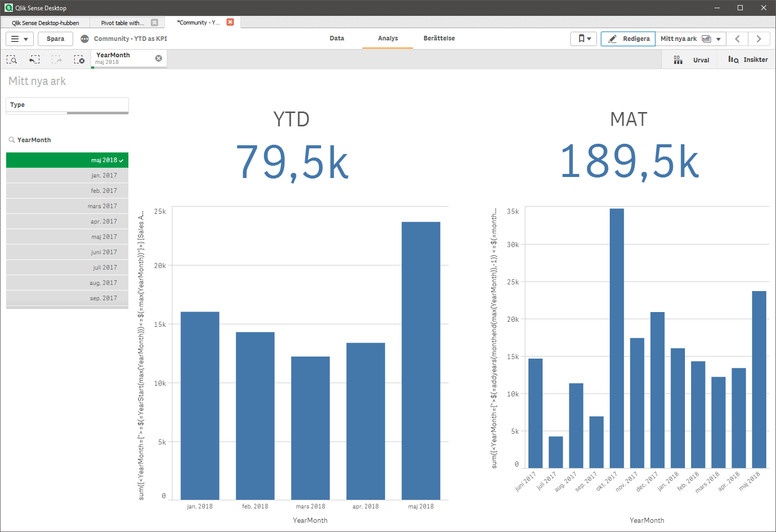Viewport: 776px width, 532px height.
Task: Click the Spara button to save
Action: pyautogui.click(x=55, y=38)
